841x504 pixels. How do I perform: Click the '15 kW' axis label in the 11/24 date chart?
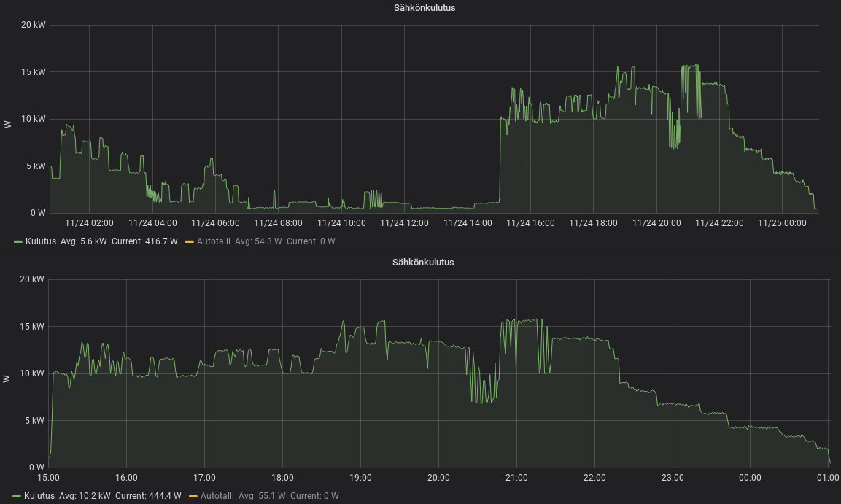tap(34, 72)
